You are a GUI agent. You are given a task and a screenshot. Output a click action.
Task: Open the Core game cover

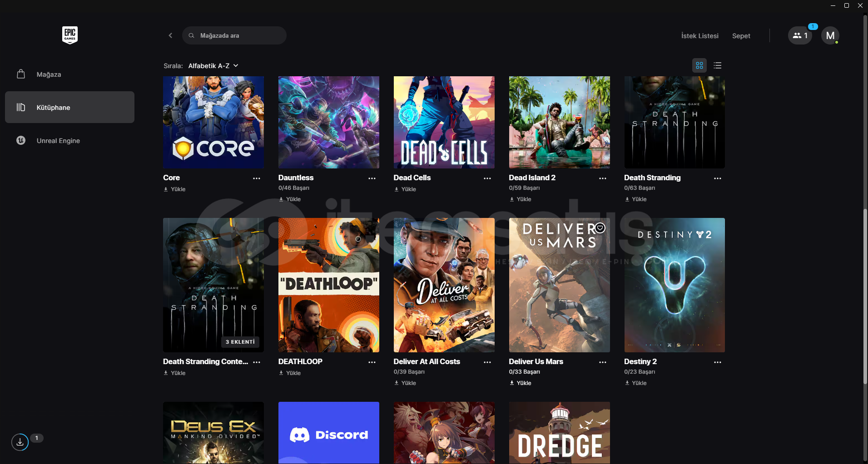(213, 122)
